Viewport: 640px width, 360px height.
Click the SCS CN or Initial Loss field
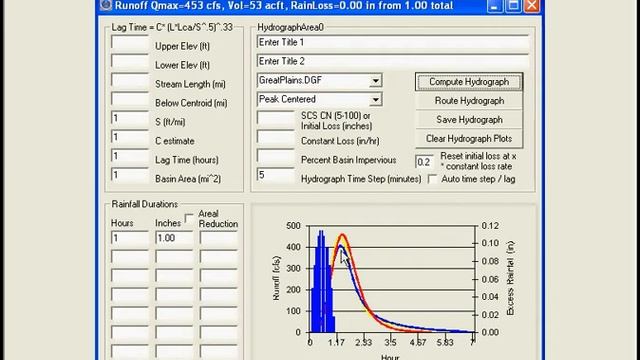tap(276, 118)
